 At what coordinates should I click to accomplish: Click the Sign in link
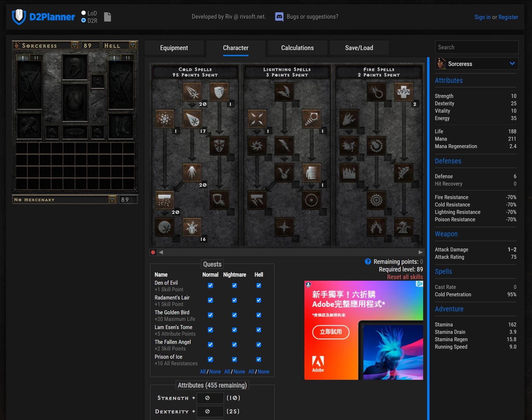click(x=482, y=17)
